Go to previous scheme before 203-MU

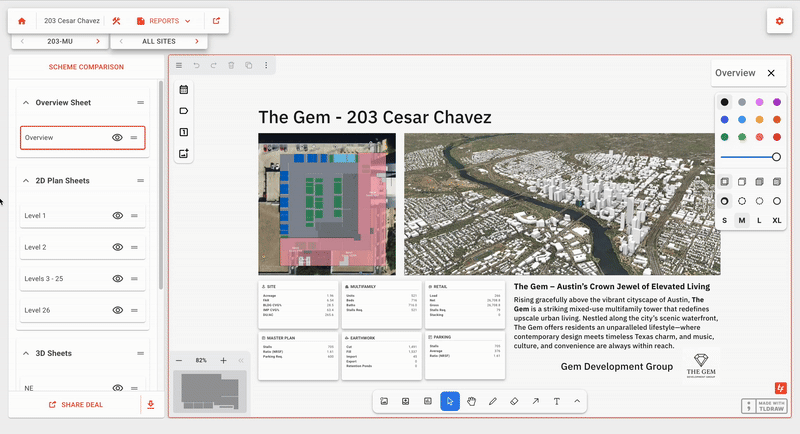point(22,41)
